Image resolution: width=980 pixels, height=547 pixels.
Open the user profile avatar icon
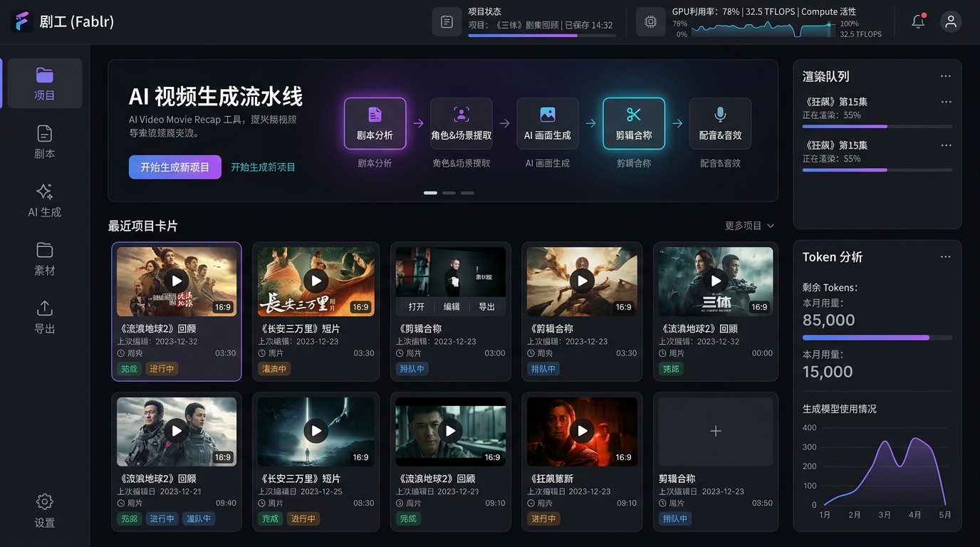[x=951, y=21]
